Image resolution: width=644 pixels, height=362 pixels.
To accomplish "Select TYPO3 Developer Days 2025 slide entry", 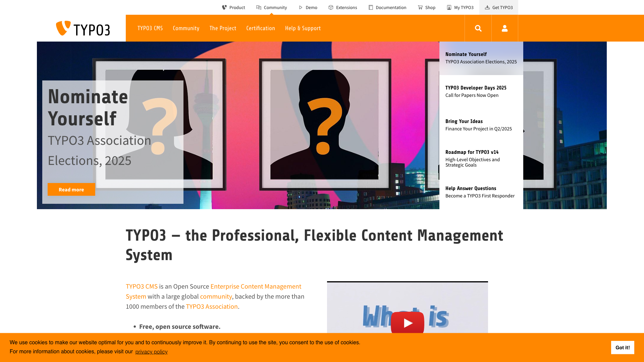I will tap(481, 92).
